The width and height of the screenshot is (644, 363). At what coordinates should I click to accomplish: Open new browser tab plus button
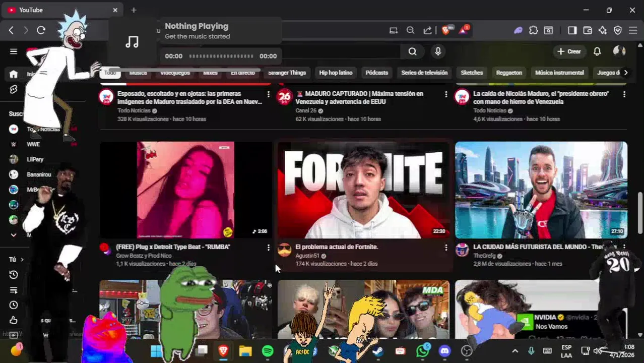(134, 10)
